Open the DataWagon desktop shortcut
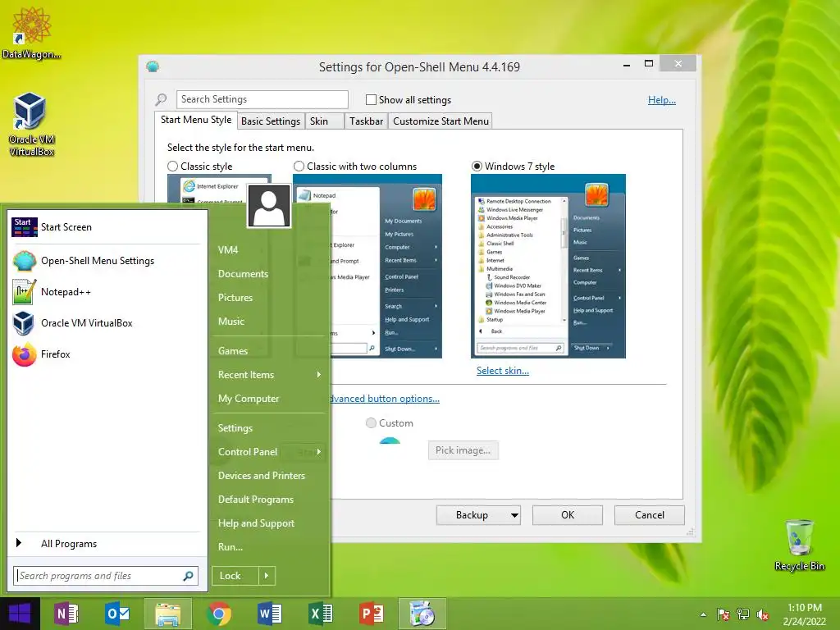Viewport: 840px width, 630px height. point(31,33)
